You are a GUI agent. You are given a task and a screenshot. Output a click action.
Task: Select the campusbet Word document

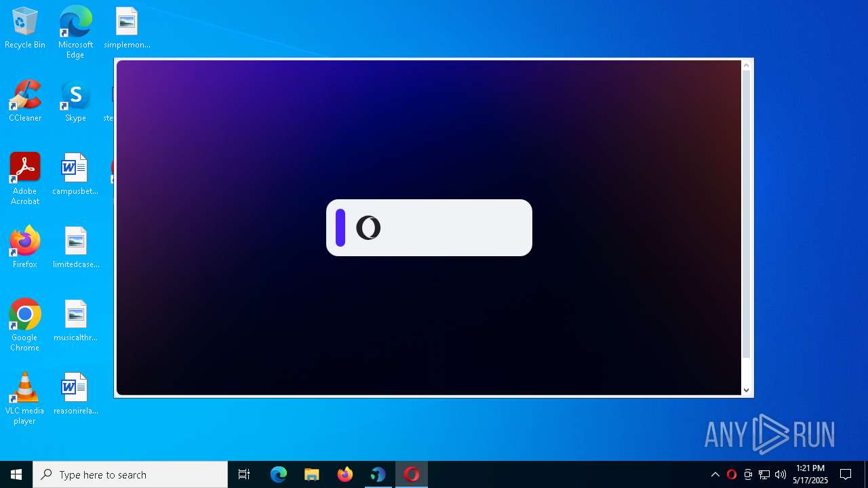point(75,174)
